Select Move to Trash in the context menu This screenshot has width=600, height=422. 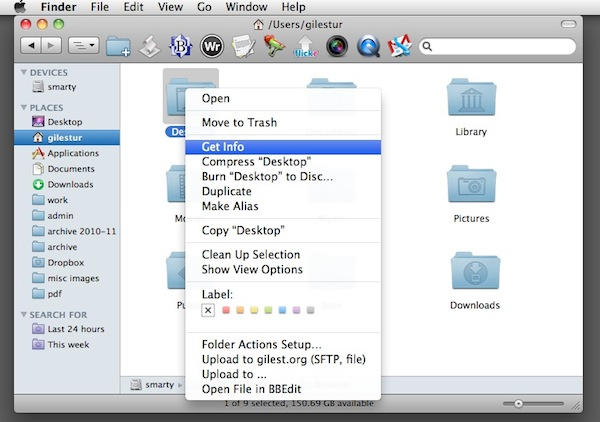click(x=239, y=123)
